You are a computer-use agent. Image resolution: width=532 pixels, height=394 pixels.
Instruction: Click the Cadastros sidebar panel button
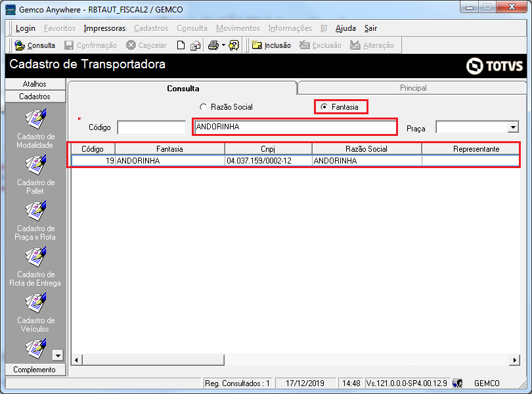tap(35, 97)
